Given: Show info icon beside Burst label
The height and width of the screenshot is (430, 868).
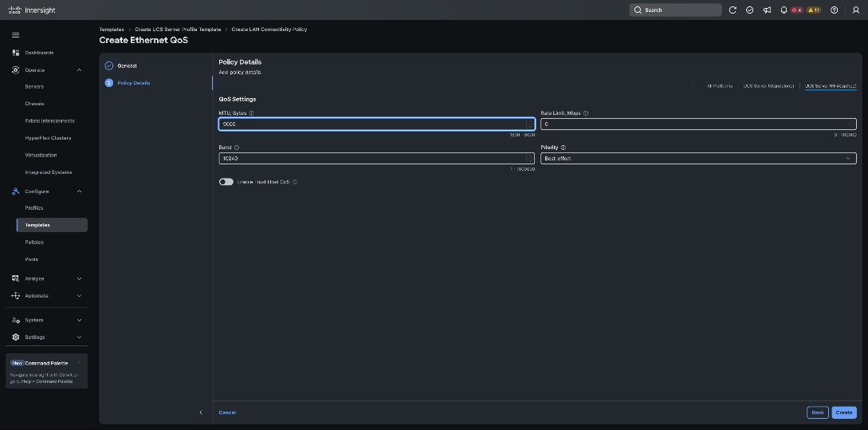Looking at the screenshot, I should coord(237,148).
